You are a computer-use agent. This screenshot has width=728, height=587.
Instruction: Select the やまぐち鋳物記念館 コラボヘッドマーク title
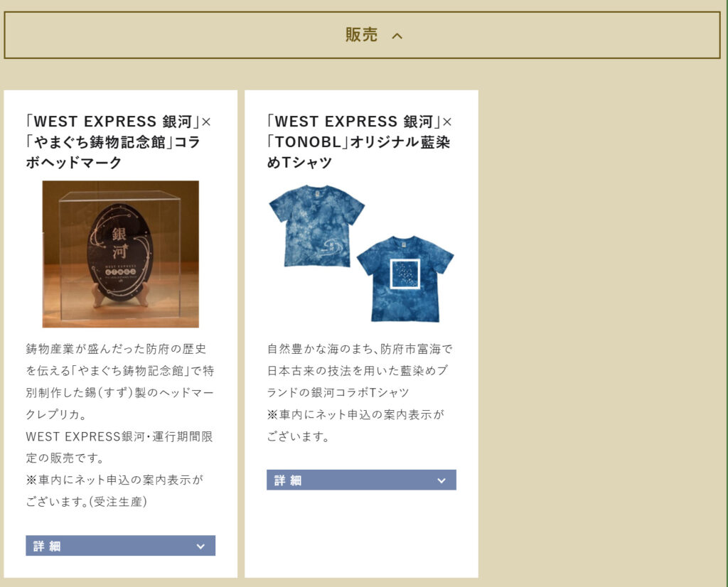(x=119, y=141)
